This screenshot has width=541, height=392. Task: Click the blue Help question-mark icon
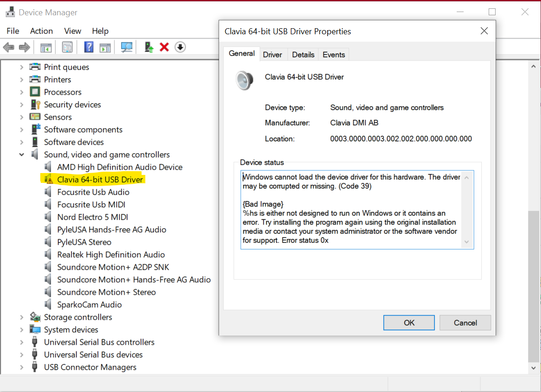pos(88,47)
